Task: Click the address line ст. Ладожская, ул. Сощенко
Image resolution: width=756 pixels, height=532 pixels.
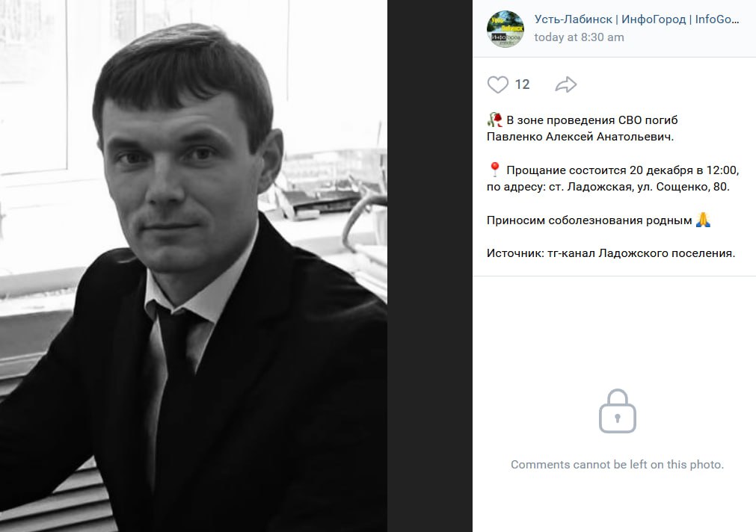Action: pos(608,187)
